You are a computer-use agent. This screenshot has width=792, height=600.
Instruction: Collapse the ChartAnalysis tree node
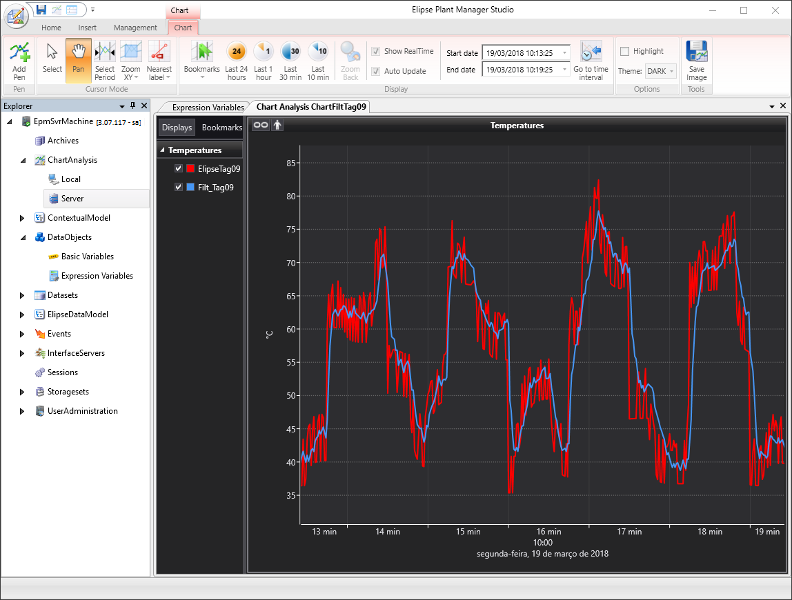[23, 160]
